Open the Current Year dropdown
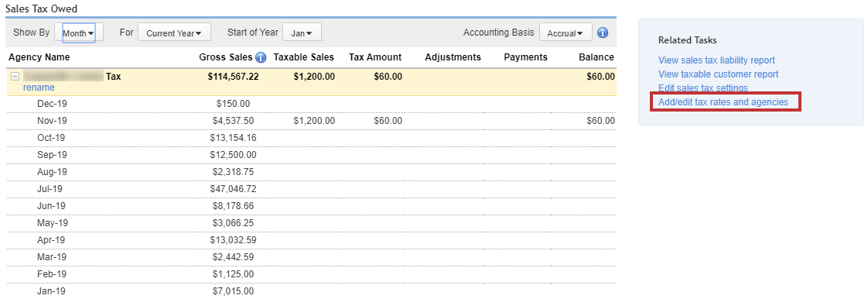Viewport: 868px width, 299px height. click(x=174, y=33)
